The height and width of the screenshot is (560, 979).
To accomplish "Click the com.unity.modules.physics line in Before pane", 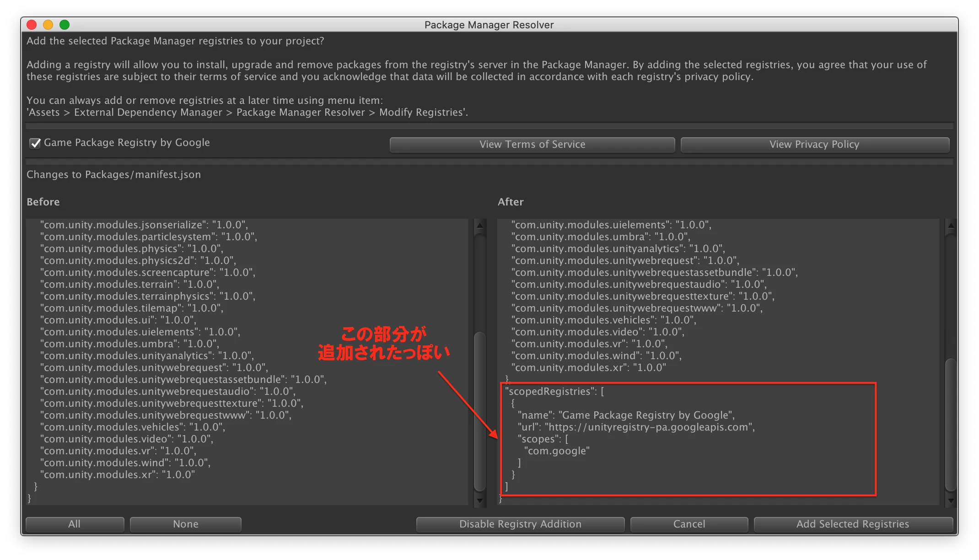I will (132, 249).
